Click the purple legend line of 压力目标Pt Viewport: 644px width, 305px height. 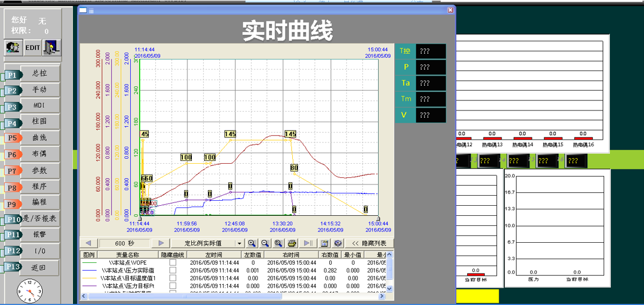click(x=89, y=286)
